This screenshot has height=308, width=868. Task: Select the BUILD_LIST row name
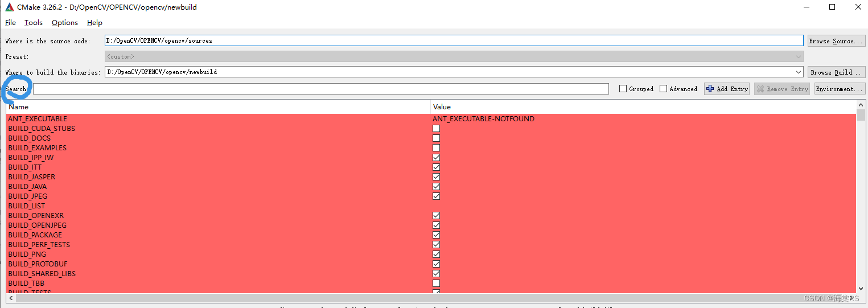pyautogui.click(x=27, y=206)
